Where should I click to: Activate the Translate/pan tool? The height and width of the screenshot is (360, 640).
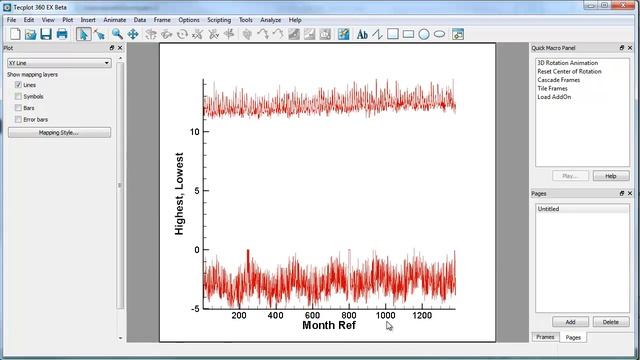(133, 34)
